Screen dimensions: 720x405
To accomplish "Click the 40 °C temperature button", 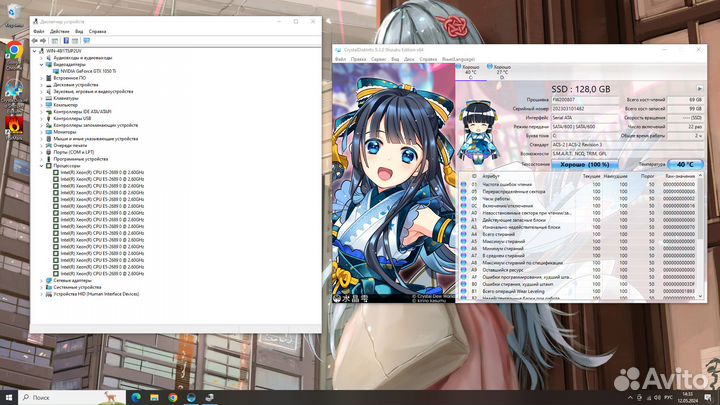I will coord(685,164).
